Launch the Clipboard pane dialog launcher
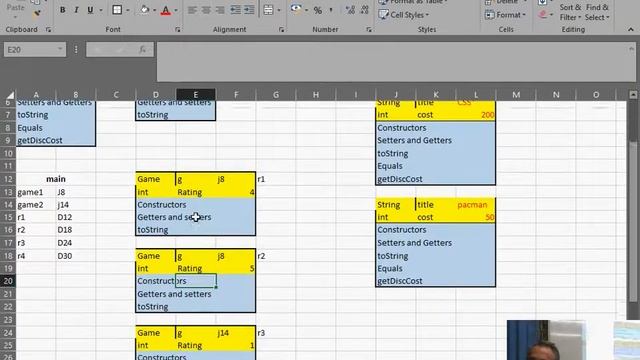The image size is (640, 360). pyautogui.click(x=48, y=30)
